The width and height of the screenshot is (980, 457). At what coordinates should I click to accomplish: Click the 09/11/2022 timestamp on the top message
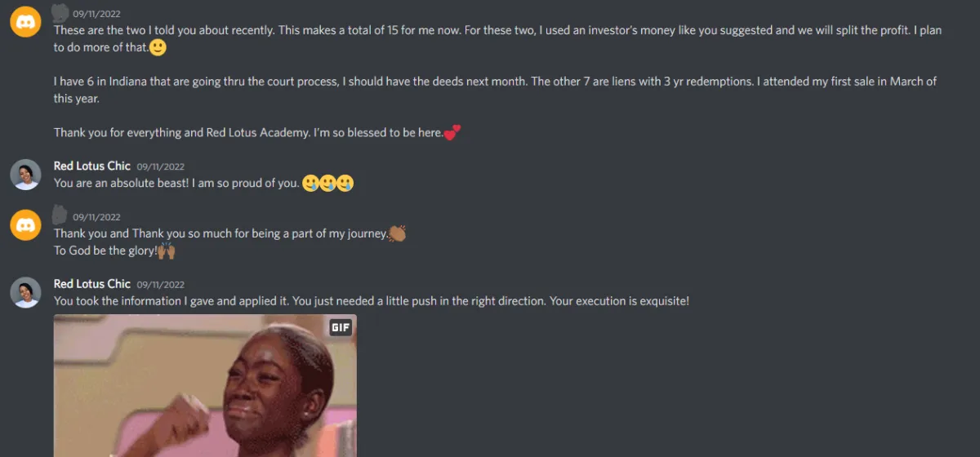96,14
